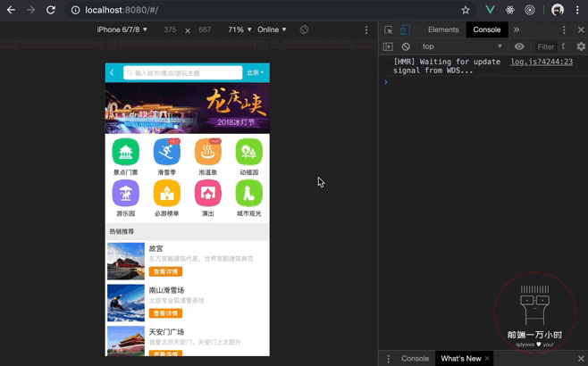Open device toolbar more options
588x366 pixels.
pos(366,30)
